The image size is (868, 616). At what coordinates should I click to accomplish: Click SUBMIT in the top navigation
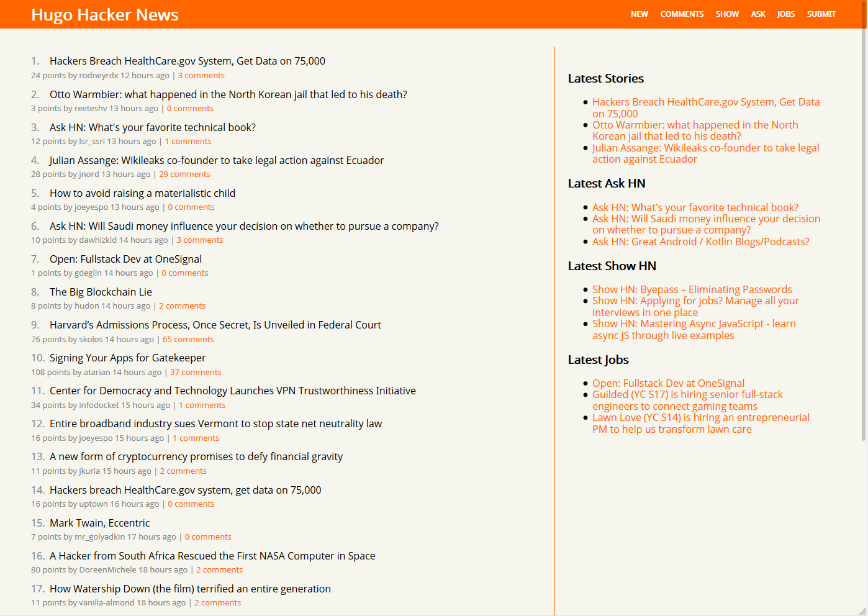(821, 14)
